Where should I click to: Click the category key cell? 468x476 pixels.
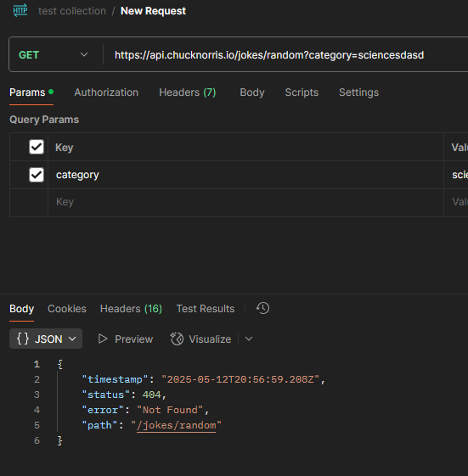(x=245, y=175)
